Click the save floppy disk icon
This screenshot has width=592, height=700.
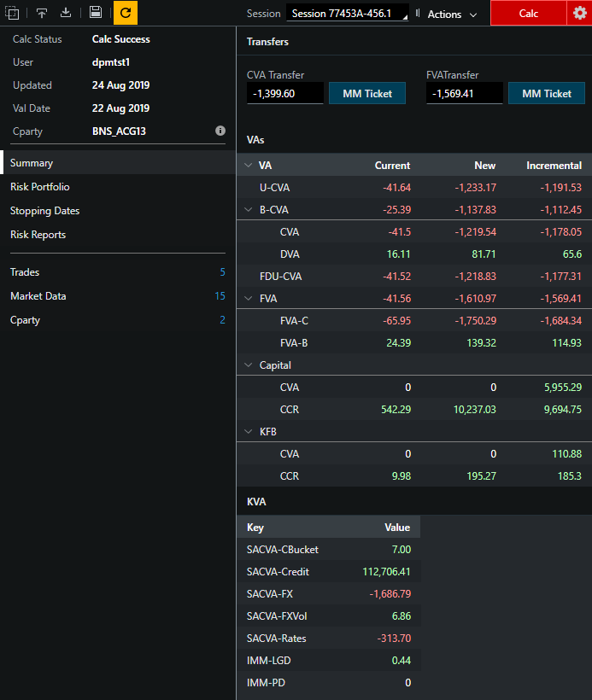click(x=96, y=13)
